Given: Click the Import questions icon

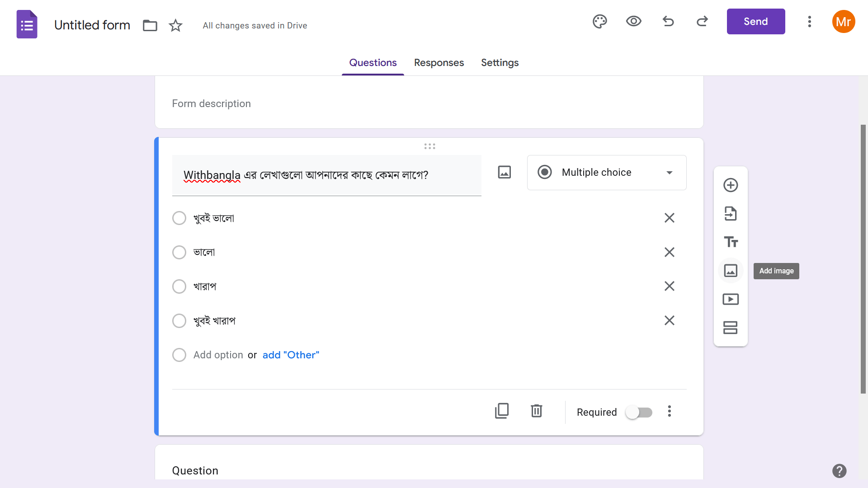Looking at the screenshot, I should point(731,214).
